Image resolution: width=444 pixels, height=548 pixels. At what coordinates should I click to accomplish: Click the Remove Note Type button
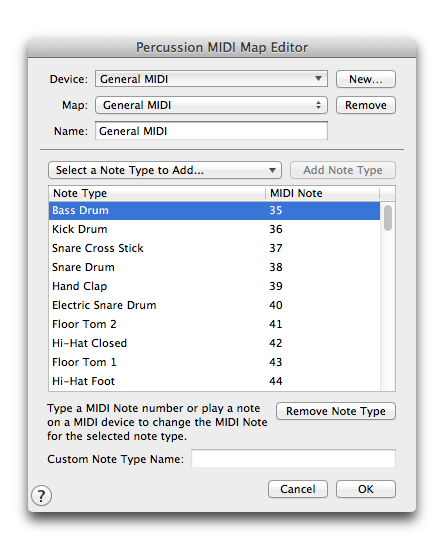[336, 411]
